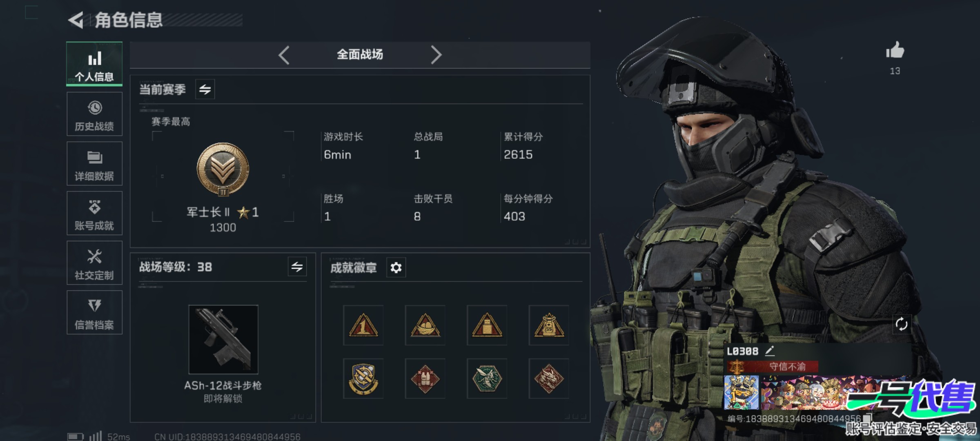The width and height of the screenshot is (980, 441).
Task: Give a thumbs-up like to this profile
Action: tap(895, 51)
